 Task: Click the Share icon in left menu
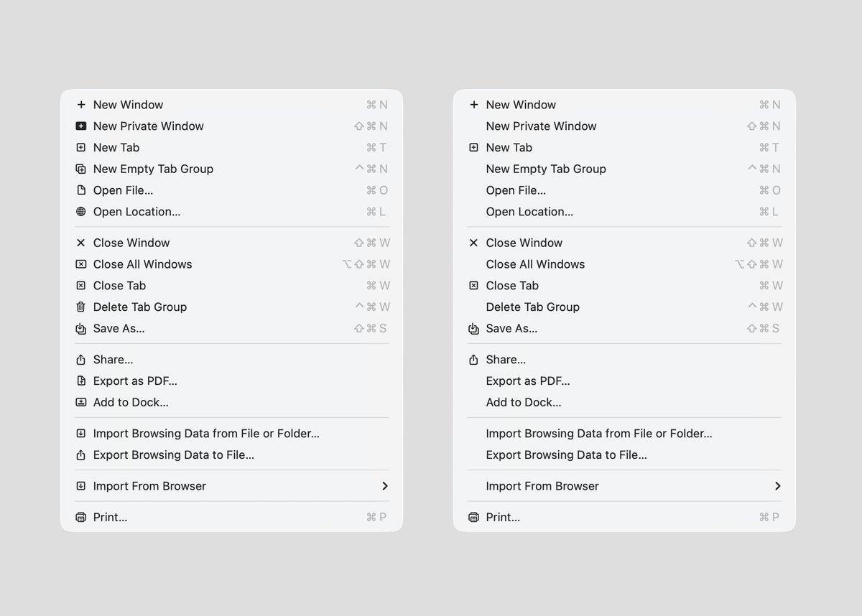click(x=80, y=360)
